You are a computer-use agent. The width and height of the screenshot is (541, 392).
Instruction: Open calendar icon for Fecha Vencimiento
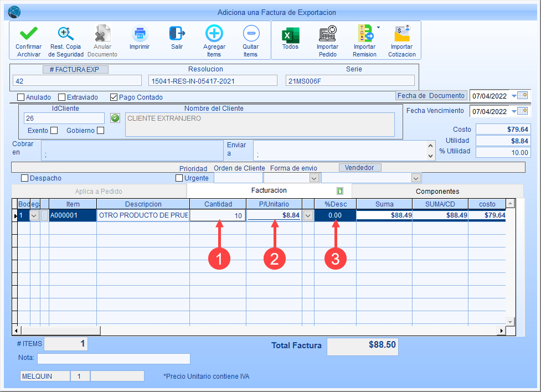522,111
